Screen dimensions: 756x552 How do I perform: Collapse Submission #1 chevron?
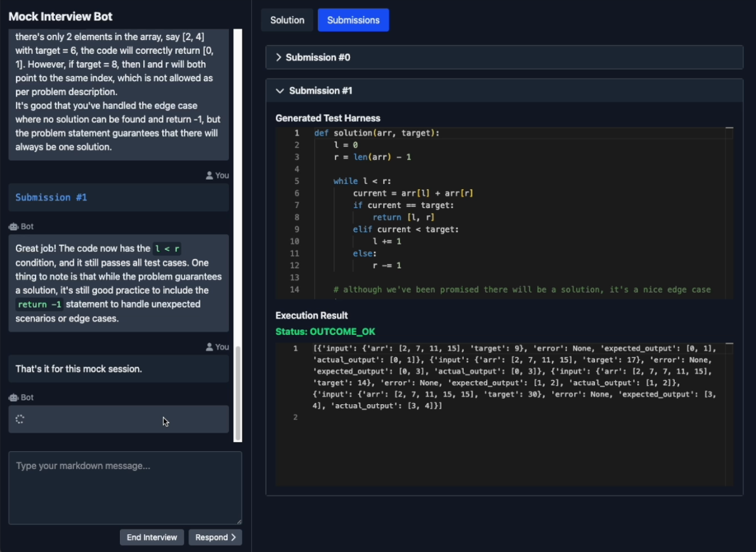[x=280, y=91]
